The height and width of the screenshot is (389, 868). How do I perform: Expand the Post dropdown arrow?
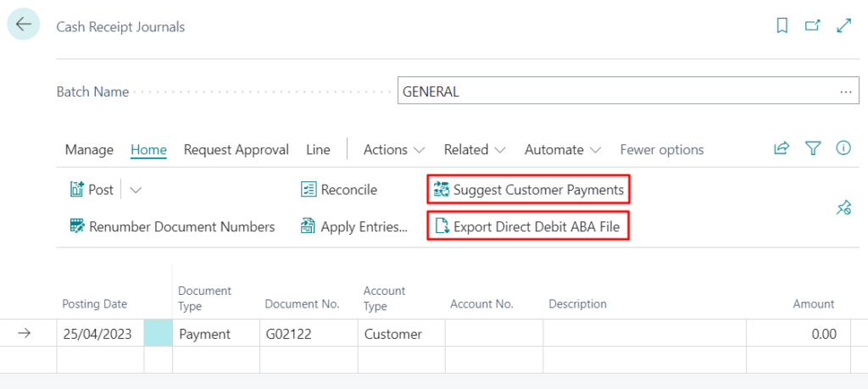coord(135,191)
